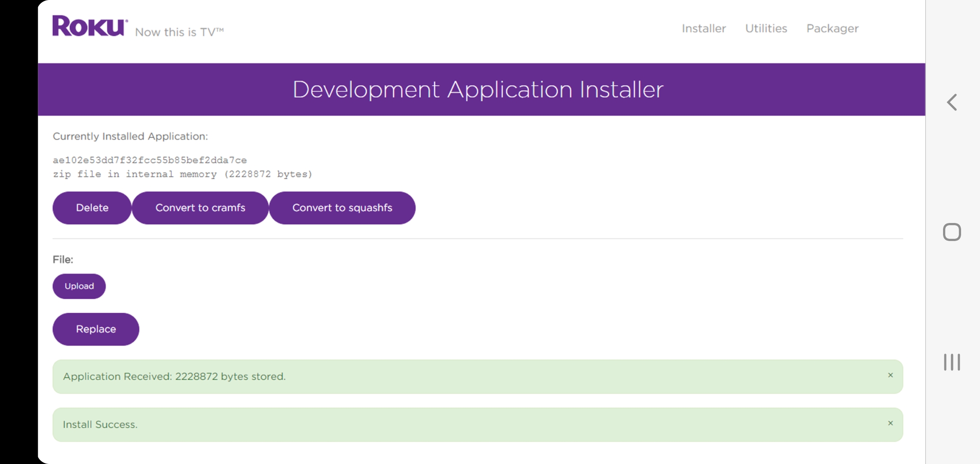Click Convert to cramfs button
This screenshot has width=980, height=464.
[200, 208]
